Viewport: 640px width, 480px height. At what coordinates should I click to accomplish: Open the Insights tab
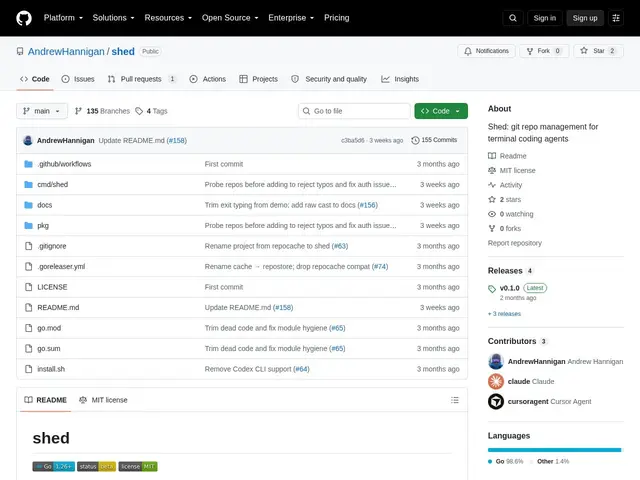(x=400, y=79)
